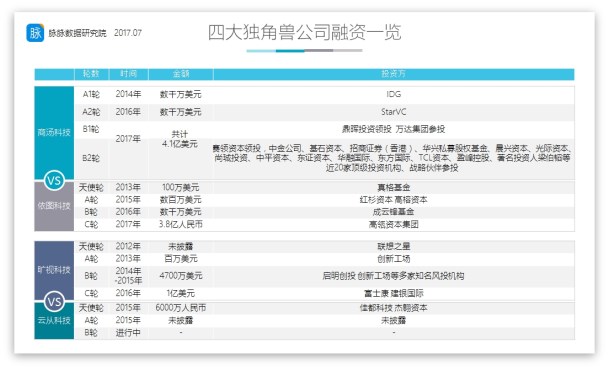Click the 2017.07 date label
The width and height of the screenshot is (609, 370).
point(128,33)
